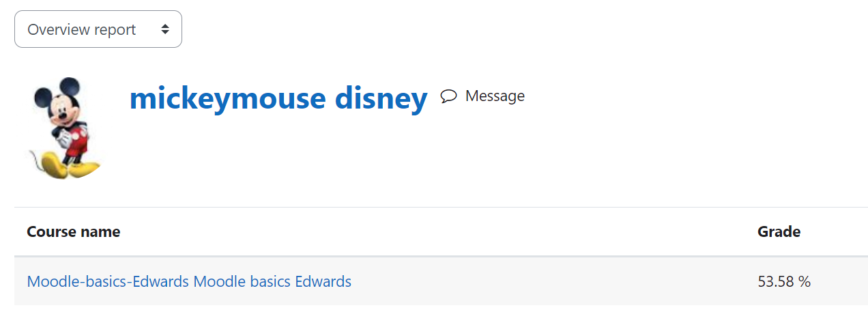Open the Moodle-basics-Edwards course link
Image resolution: width=868 pixels, height=310 pixels.
click(189, 281)
